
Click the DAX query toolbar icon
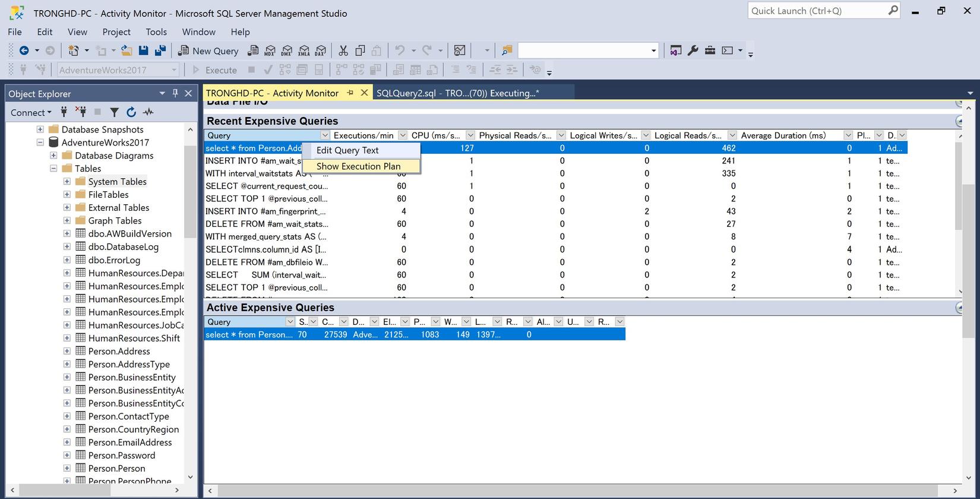[321, 51]
